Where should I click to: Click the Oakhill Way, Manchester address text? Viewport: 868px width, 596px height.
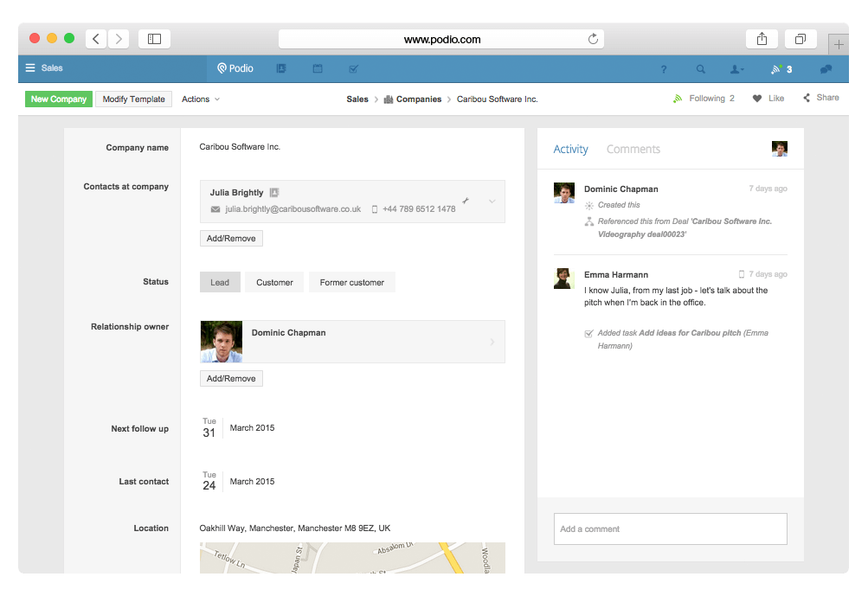[x=295, y=528]
